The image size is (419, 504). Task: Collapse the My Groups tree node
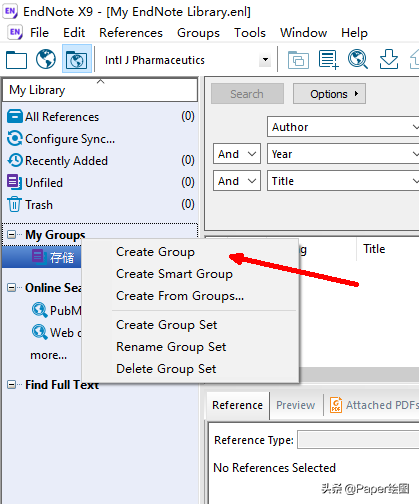[11, 235]
